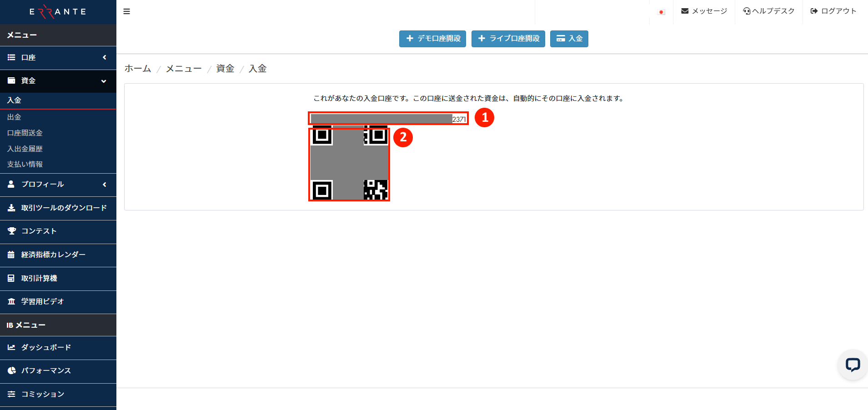The height and width of the screenshot is (410, 868).
Task: Open メッセージ envelope link
Action: (x=704, y=11)
